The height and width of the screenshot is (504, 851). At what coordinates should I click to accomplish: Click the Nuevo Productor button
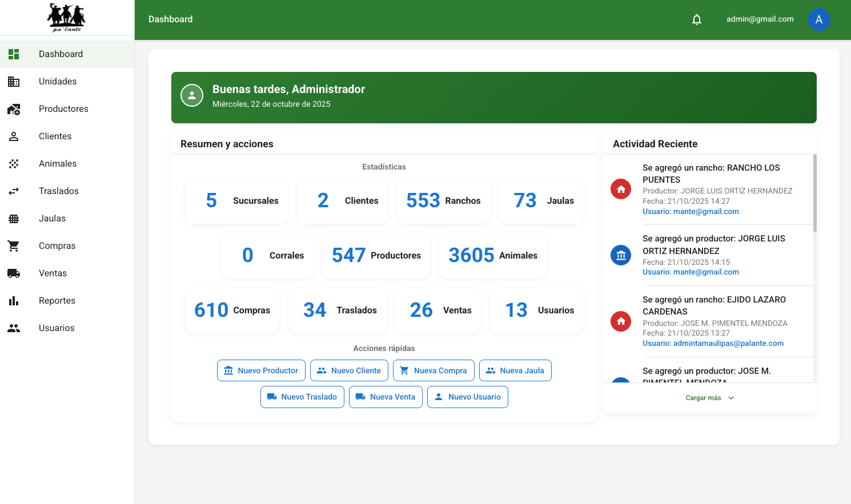[261, 370]
